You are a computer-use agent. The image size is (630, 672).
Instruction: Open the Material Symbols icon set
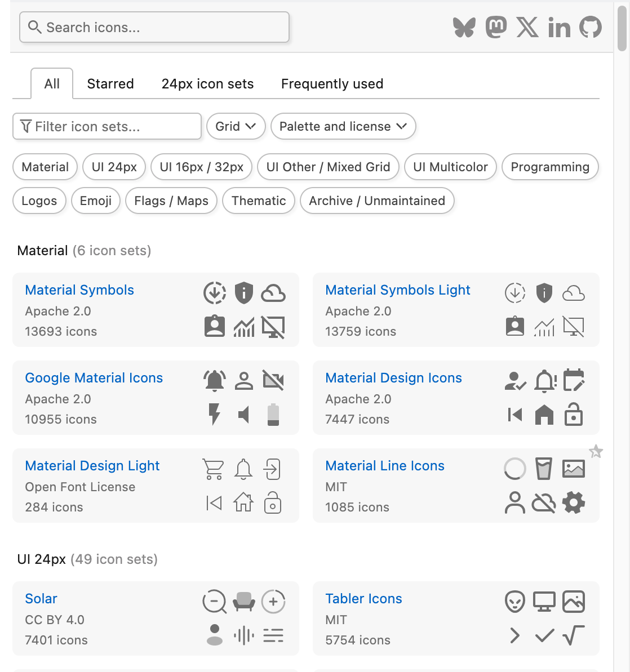[x=79, y=290]
